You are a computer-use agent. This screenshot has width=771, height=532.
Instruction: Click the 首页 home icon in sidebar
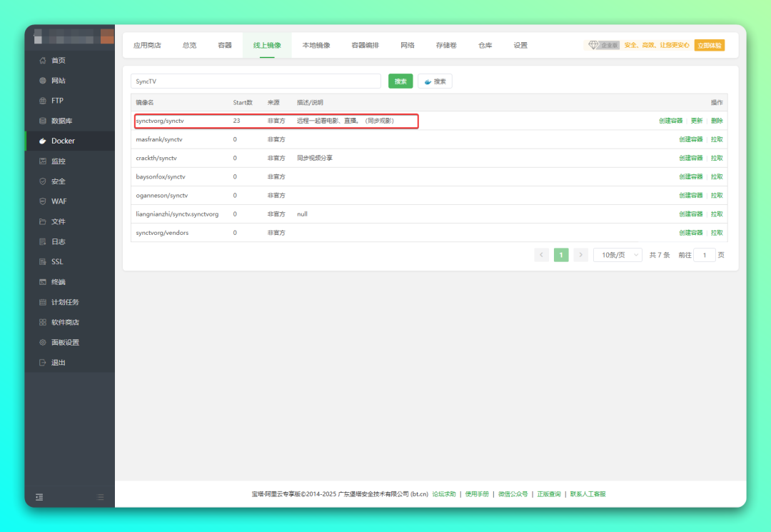(x=43, y=61)
